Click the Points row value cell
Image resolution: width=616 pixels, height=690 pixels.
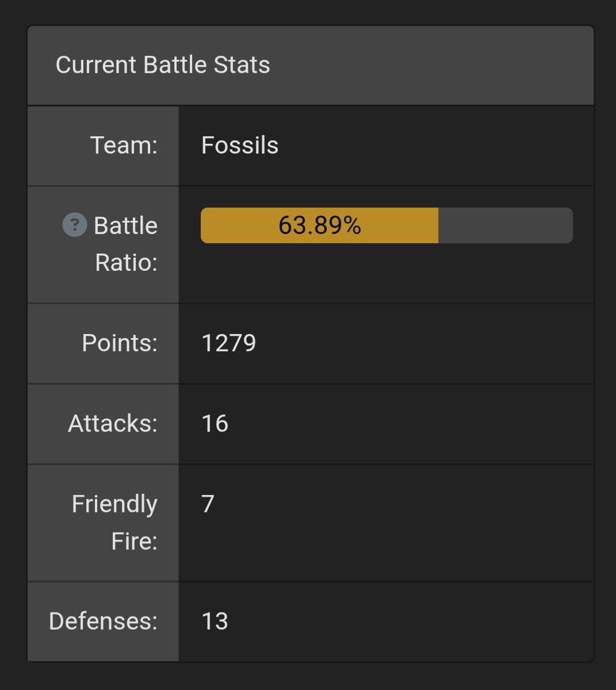(387, 344)
